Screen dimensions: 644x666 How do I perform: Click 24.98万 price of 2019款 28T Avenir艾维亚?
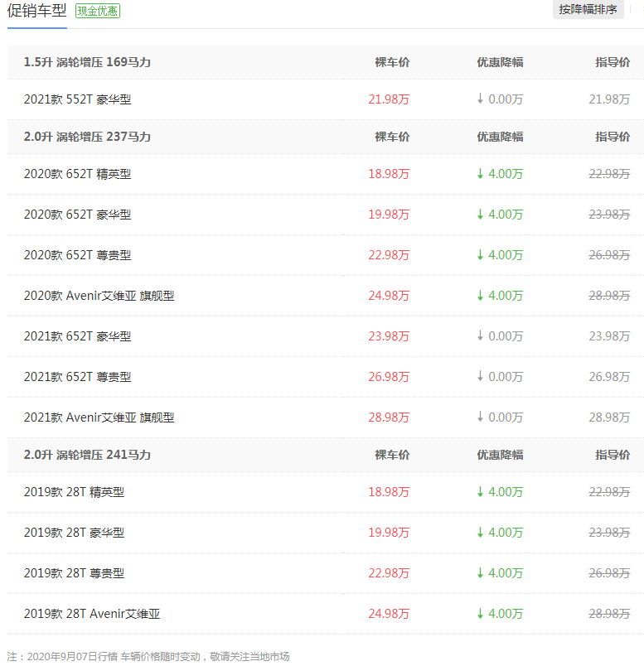389,614
